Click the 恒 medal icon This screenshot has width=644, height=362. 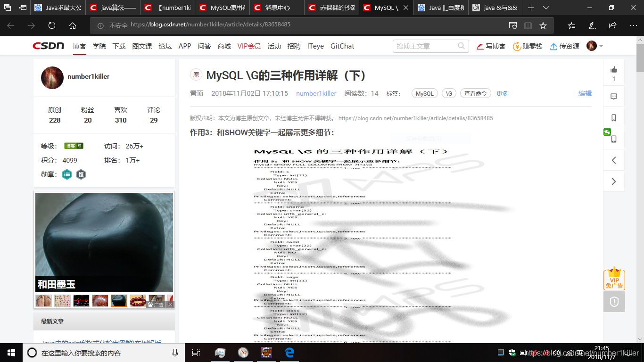coord(81,174)
